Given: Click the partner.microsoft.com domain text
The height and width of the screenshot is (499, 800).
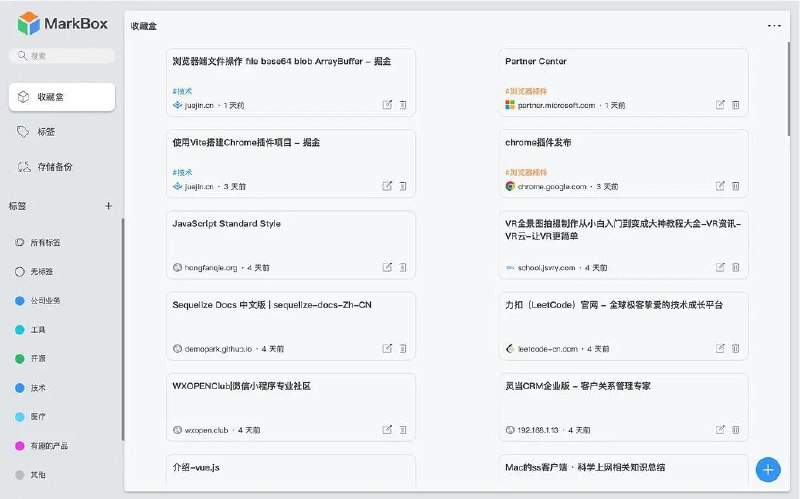Looking at the screenshot, I should 556,105.
